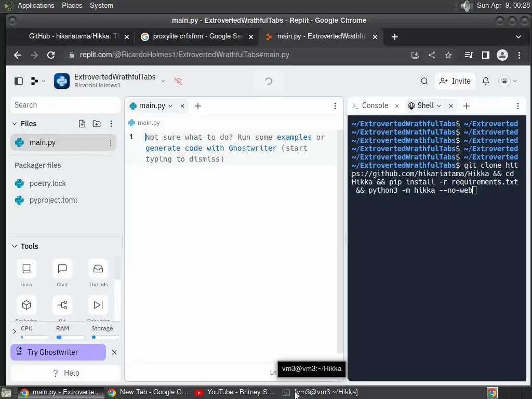
Task: Open the Replit search magnifier icon
Action: click(424, 81)
